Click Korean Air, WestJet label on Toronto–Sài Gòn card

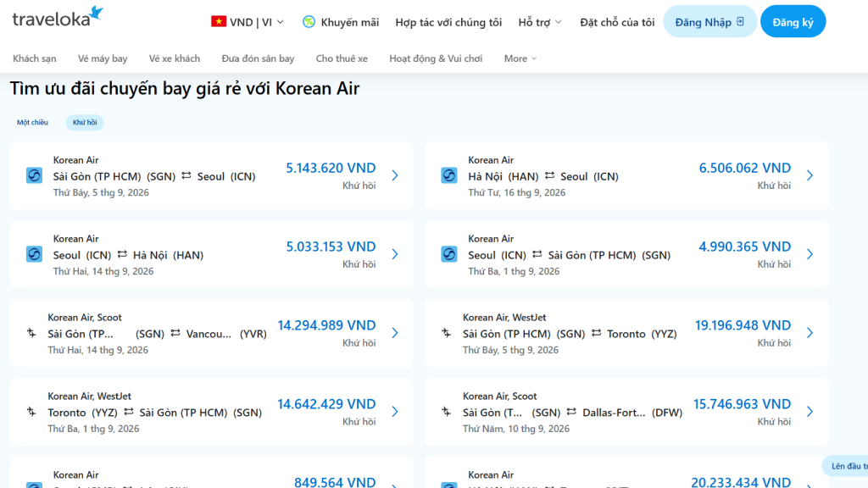tap(89, 396)
